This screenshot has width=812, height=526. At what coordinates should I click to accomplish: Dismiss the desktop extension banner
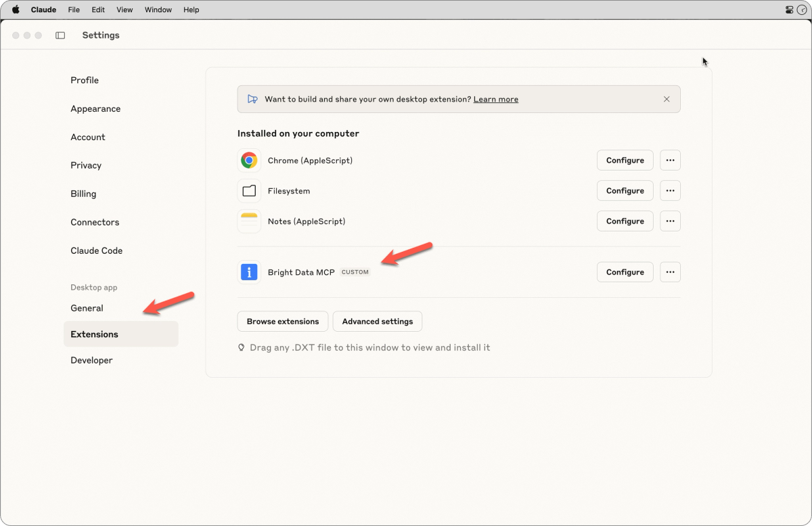click(667, 99)
